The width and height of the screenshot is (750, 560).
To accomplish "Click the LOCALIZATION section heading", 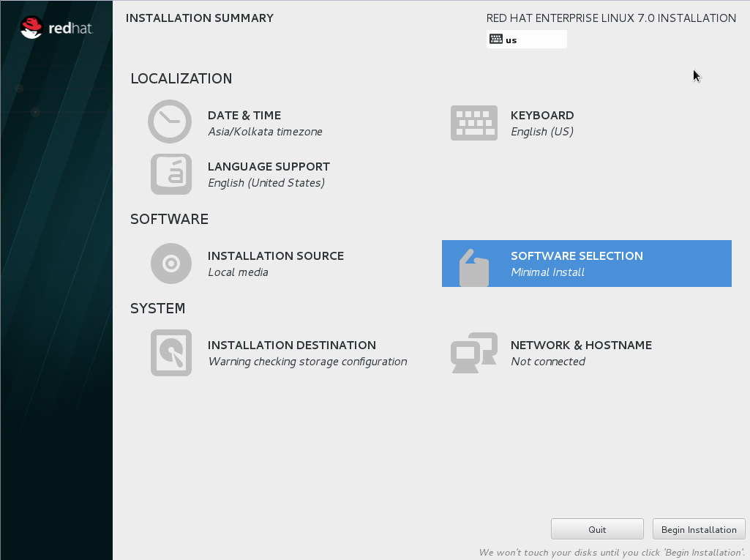I will tap(181, 78).
